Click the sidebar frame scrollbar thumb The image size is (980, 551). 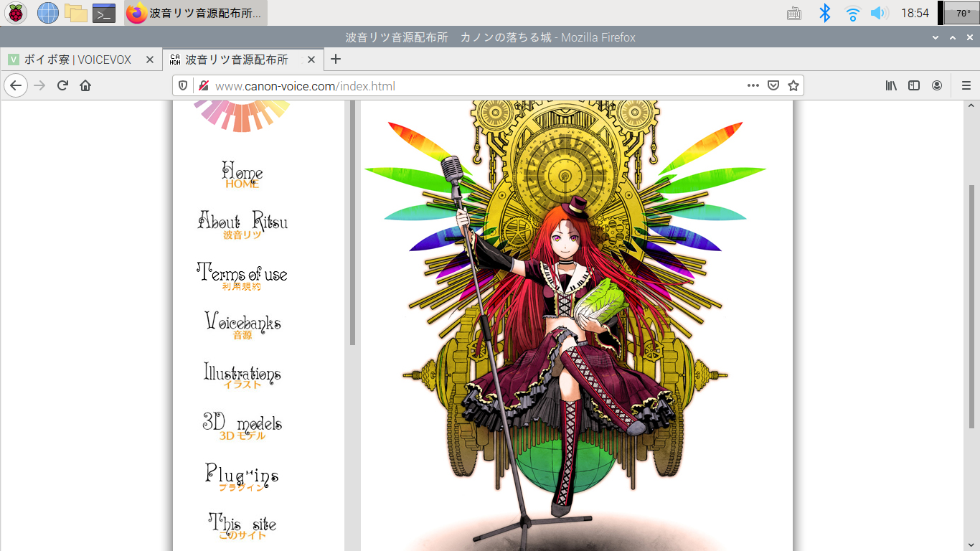pyautogui.click(x=352, y=222)
